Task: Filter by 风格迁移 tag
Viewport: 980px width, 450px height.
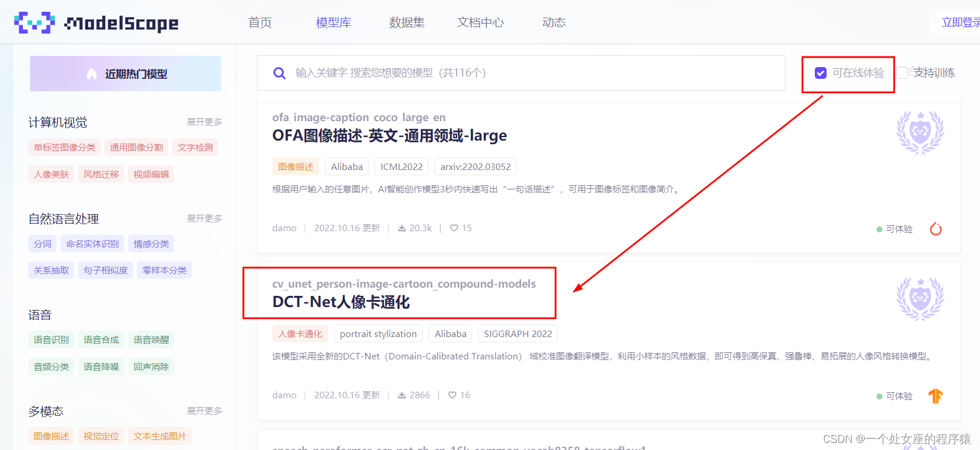Action: point(101,174)
